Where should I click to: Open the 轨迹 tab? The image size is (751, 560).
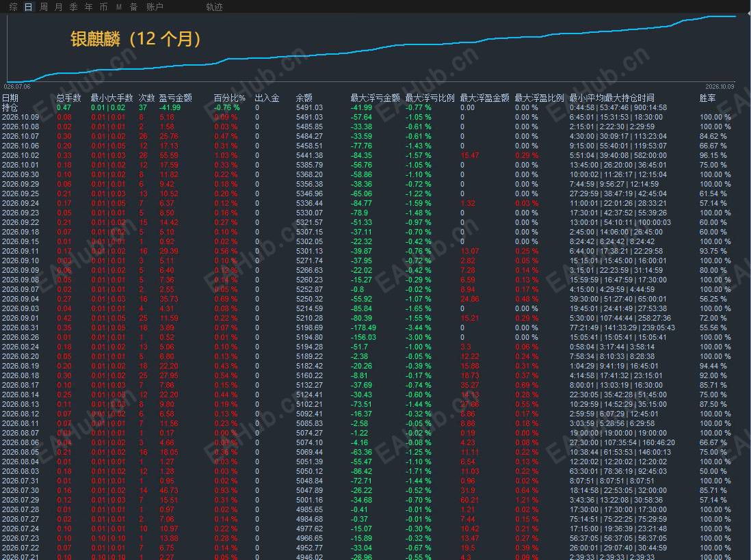tap(214, 7)
